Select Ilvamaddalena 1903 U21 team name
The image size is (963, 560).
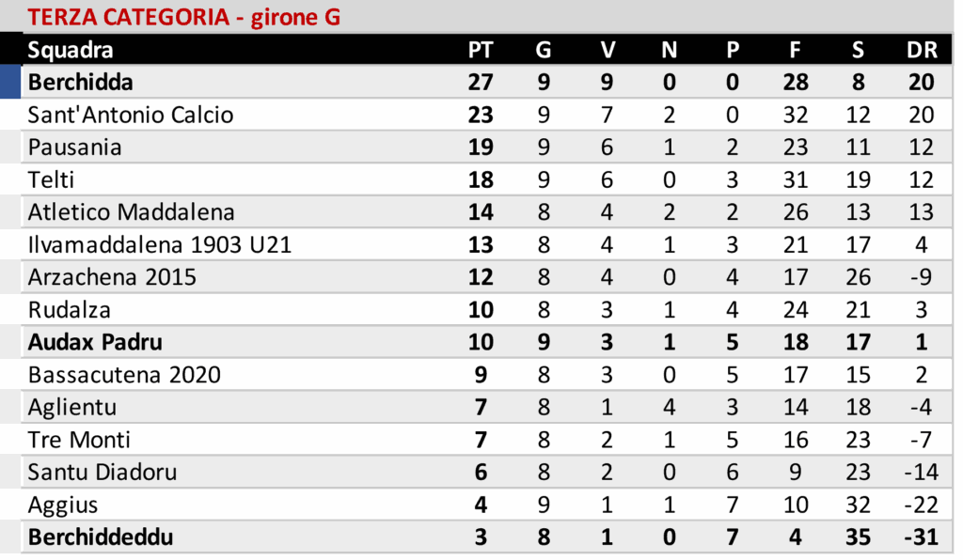tap(160, 245)
